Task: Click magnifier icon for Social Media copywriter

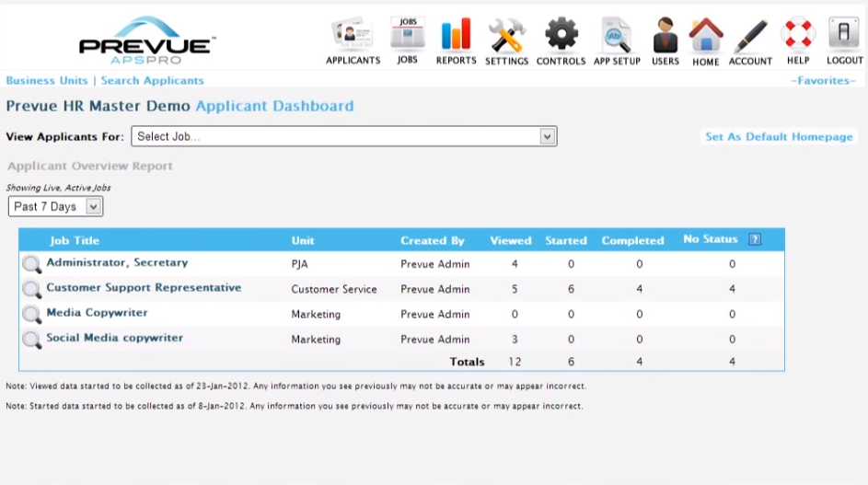Action: pos(31,339)
